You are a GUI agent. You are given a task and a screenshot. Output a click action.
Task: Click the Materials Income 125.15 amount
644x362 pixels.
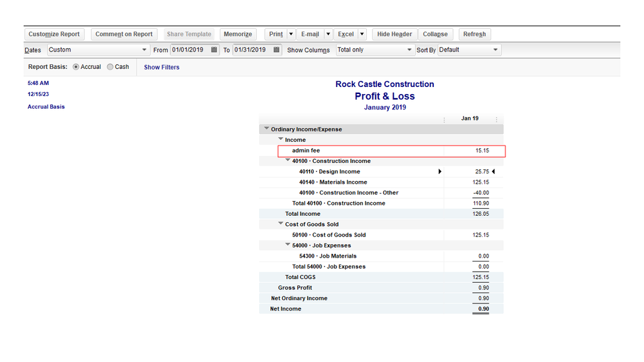[x=480, y=182]
